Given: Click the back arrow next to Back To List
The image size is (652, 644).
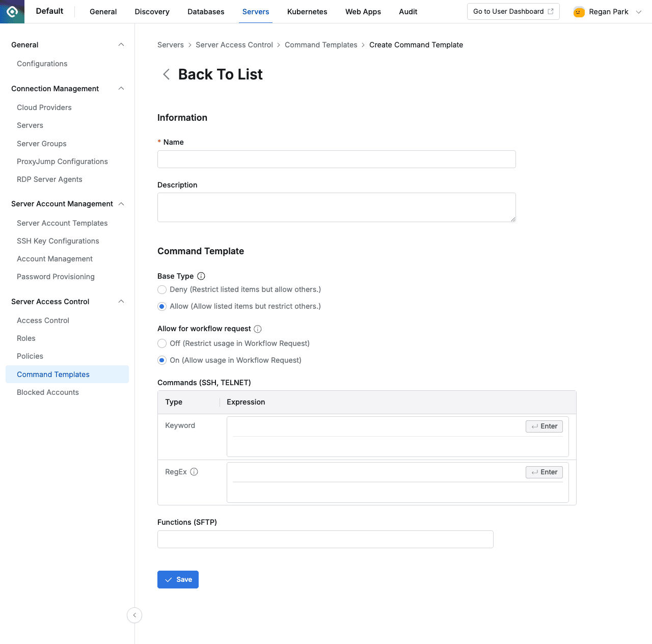Looking at the screenshot, I should 166,74.
